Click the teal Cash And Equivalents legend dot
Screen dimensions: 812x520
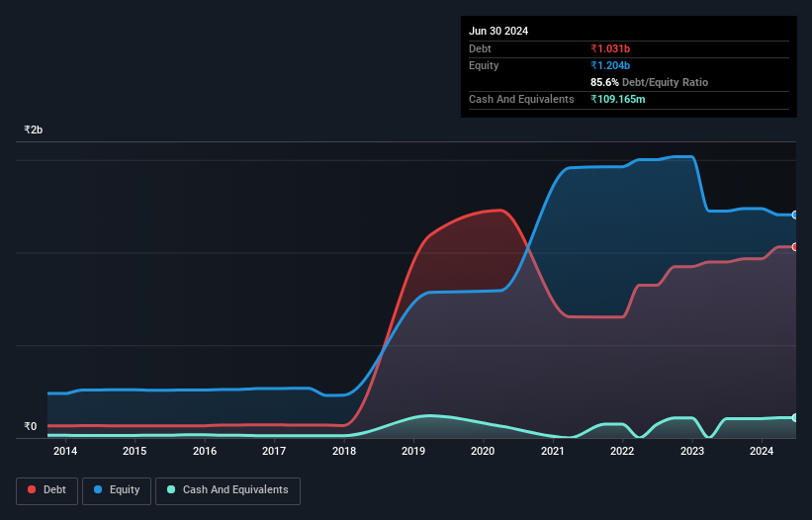click(x=171, y=489)
